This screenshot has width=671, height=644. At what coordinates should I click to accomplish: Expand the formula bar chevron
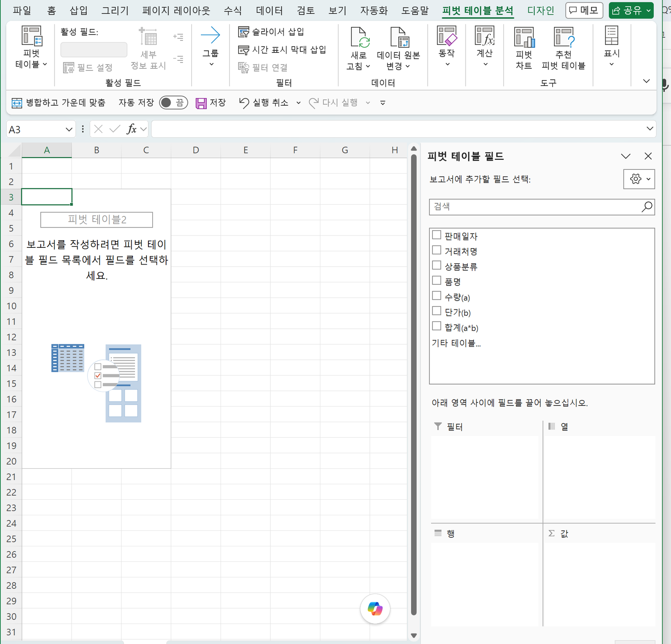[650, 129]
